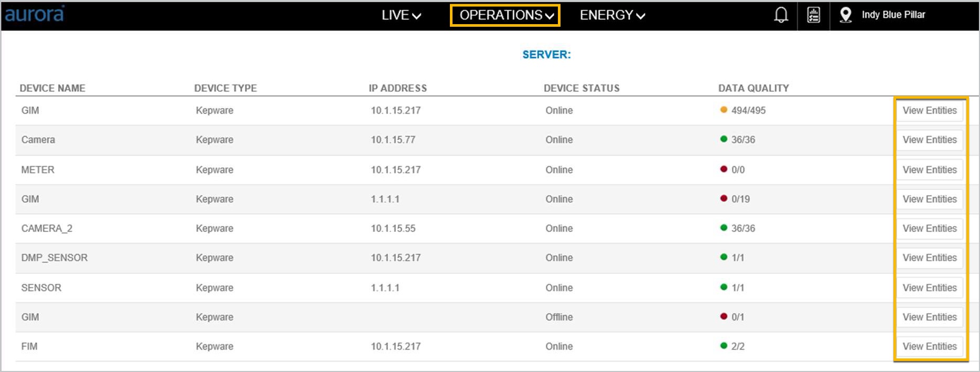This screenshot has height=372, width=980.
Task: Select the METER device name
Action: pyautogui.click(x=38, y=170)
